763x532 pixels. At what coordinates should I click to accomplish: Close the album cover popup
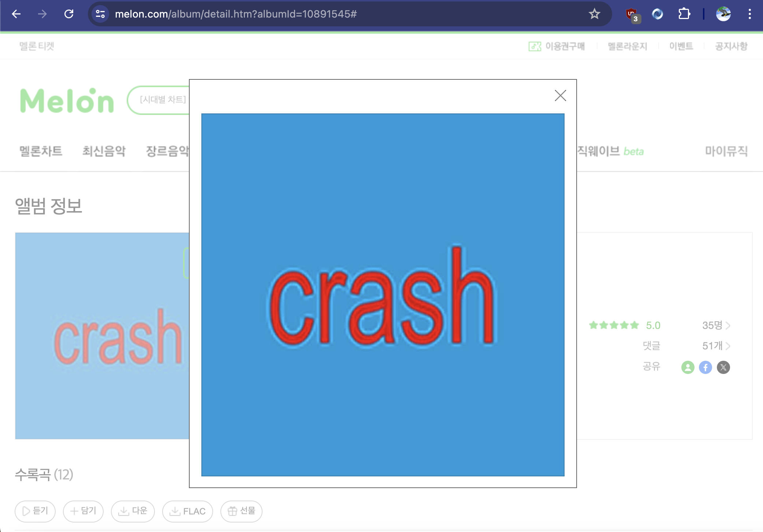560,96
